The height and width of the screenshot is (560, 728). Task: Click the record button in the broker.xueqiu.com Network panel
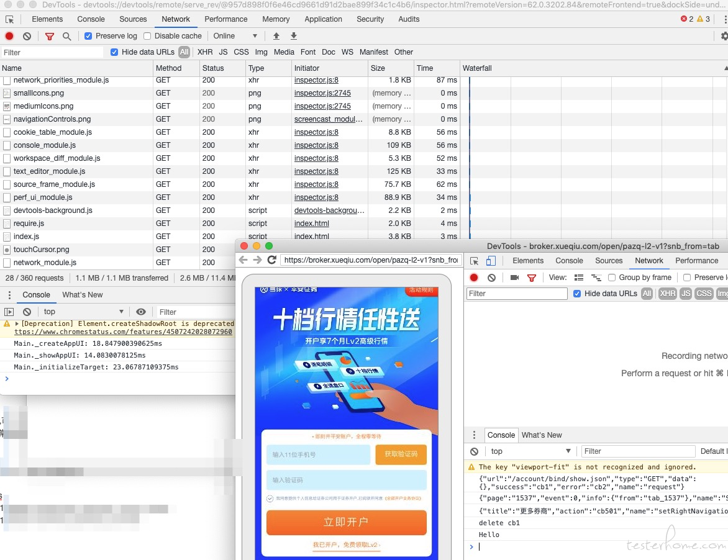(x=474, y=278)
